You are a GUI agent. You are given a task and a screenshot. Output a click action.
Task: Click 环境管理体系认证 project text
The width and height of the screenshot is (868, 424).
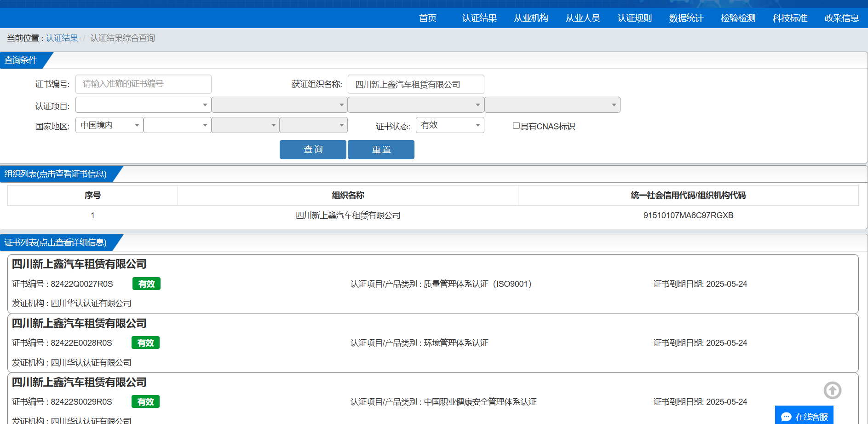pyautogui.click(x=456, y=343)
